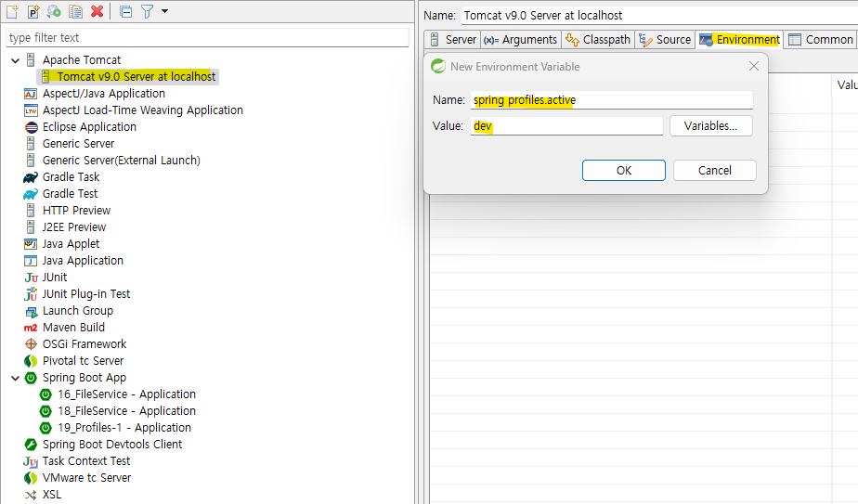Click Filter launch configurations funnel icon

[148, 11]
